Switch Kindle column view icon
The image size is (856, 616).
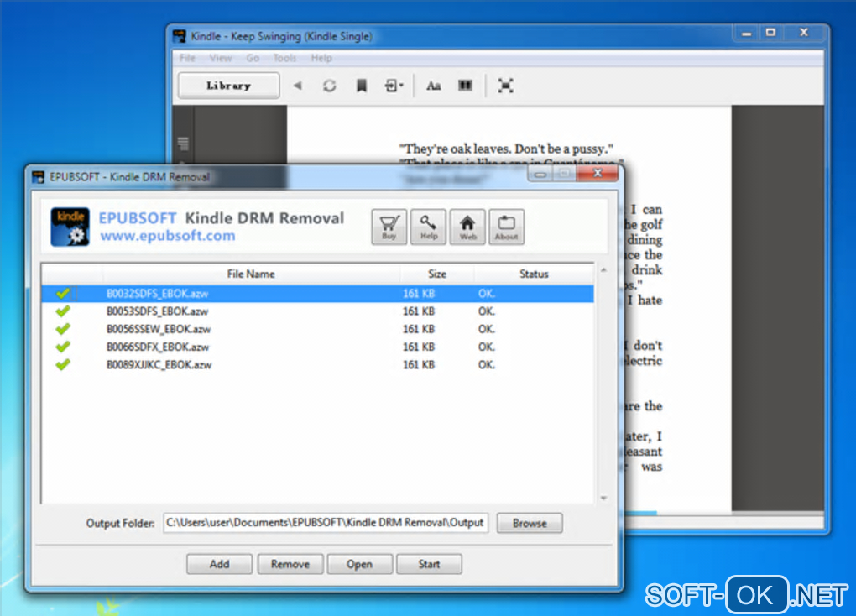coord(465,86)
